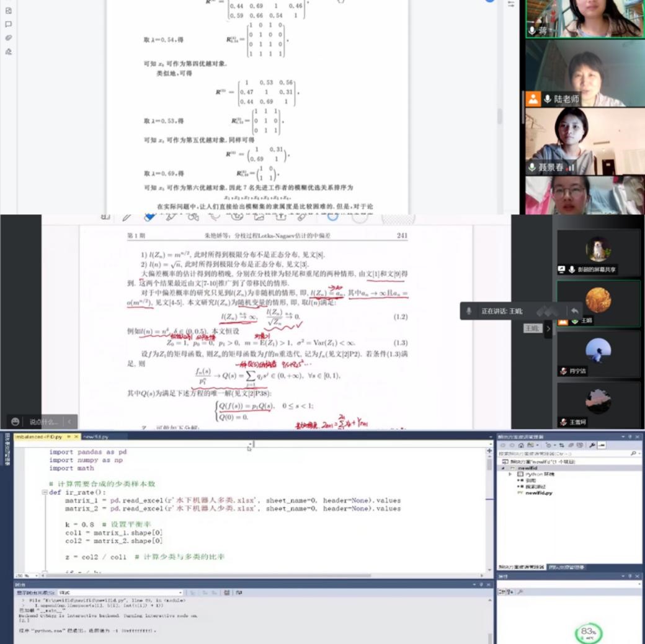Open the comments icon in PDF sidebar
The image size is (645, 644).
click(8, 24)
